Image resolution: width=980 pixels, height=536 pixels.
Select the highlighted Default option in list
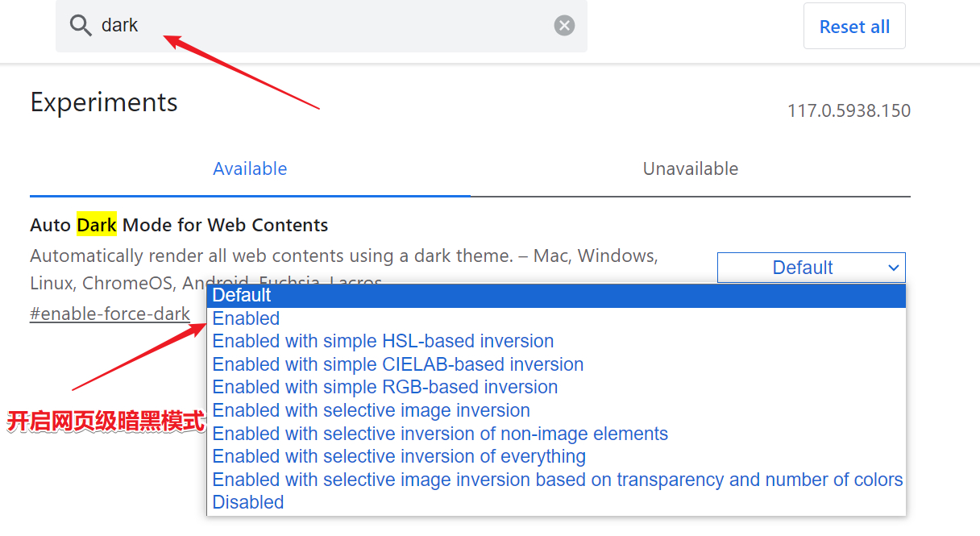tap(556, 296)
